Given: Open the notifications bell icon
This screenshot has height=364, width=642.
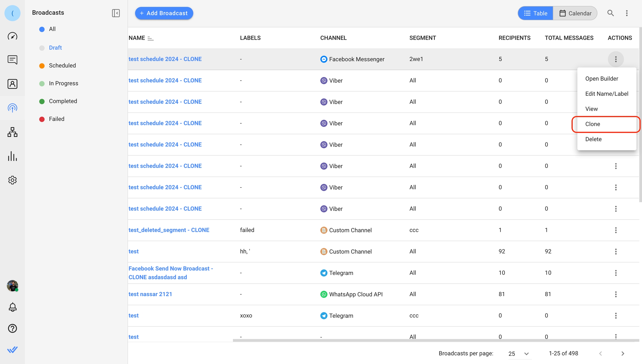Looking at the screenshot, I should point(12,307).
